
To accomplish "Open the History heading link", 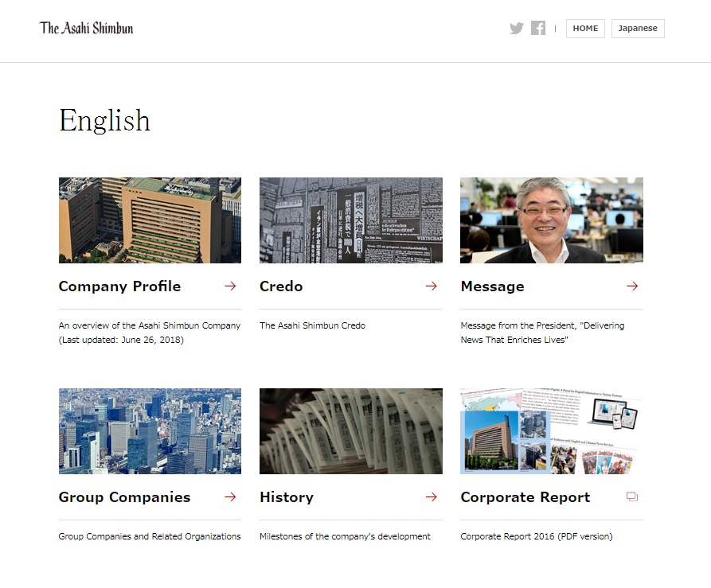I will point(287,497).
